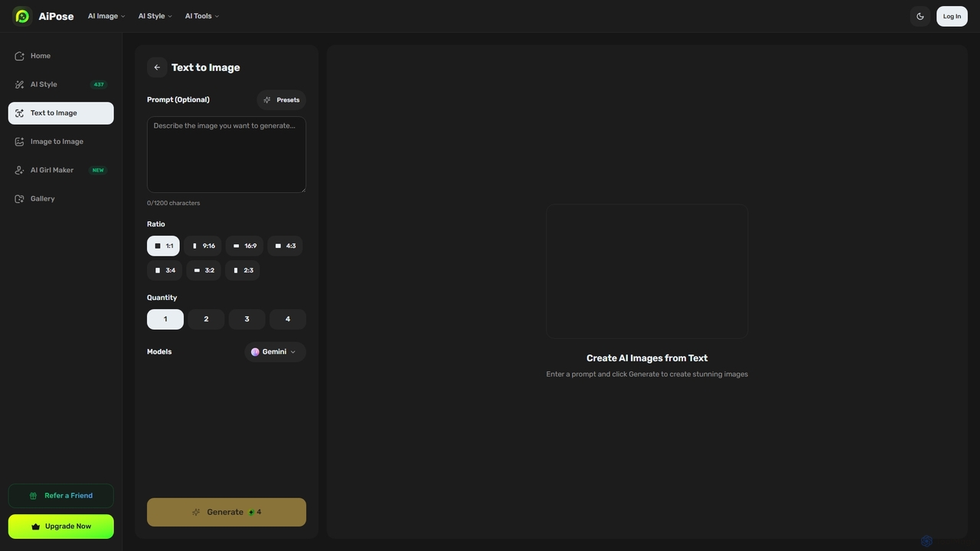Click the AI Girl Maker sidebar icon
Image resolution: width=980 pixels, height=551 pixels.
coord(19,170)
